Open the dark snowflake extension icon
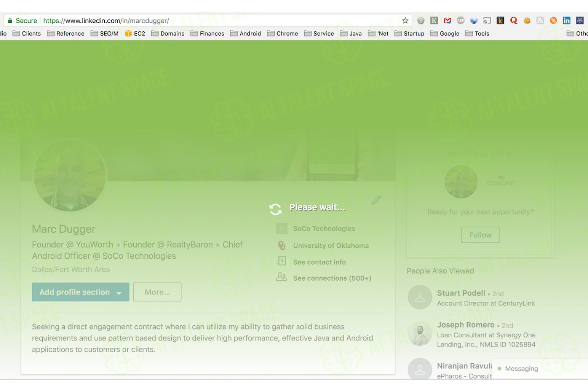588x392 pixels. click(x=580, y=20)
